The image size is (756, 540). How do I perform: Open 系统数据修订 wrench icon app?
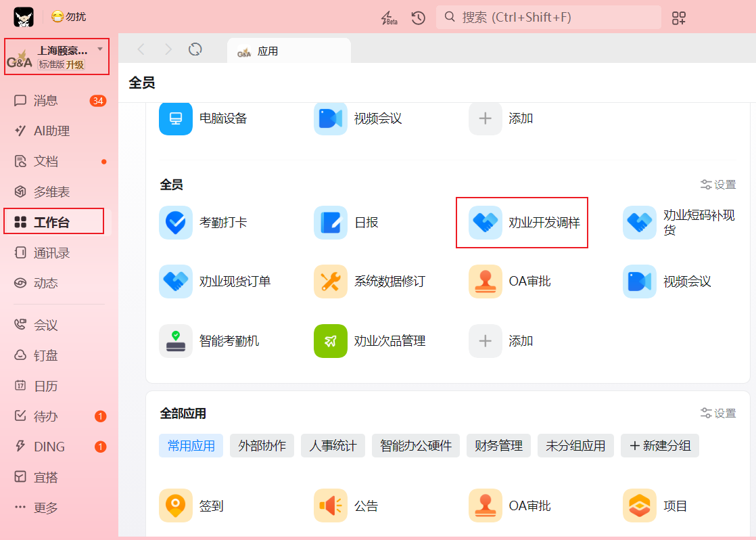pyautogui.click(x=331, y=282)
